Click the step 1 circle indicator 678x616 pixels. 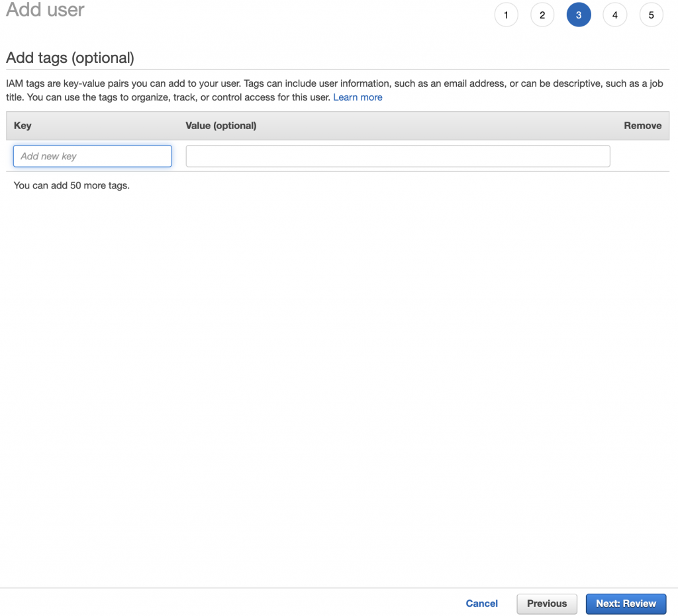coord(506,15)
